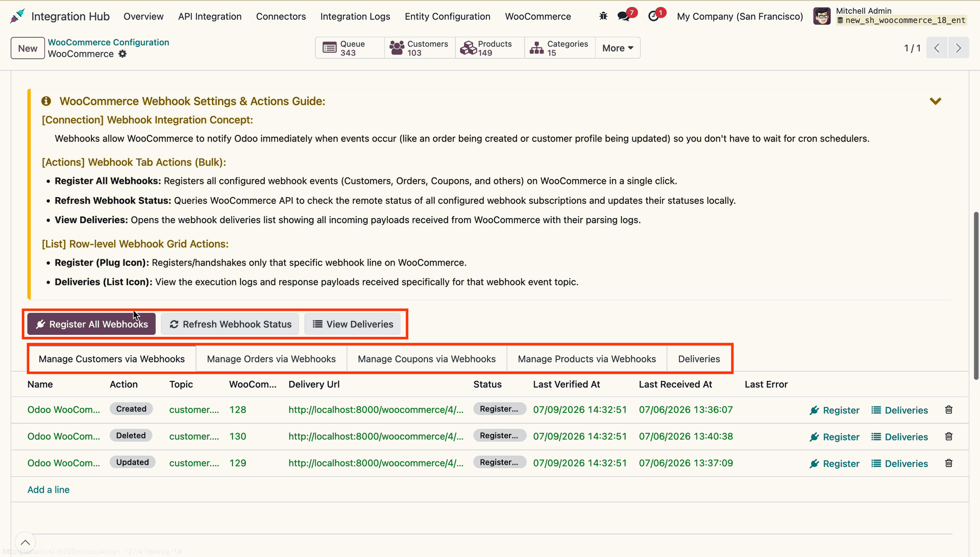Register the Deleted webhook row
Screen dimensions: 980x557
click(x=835, y=437)
